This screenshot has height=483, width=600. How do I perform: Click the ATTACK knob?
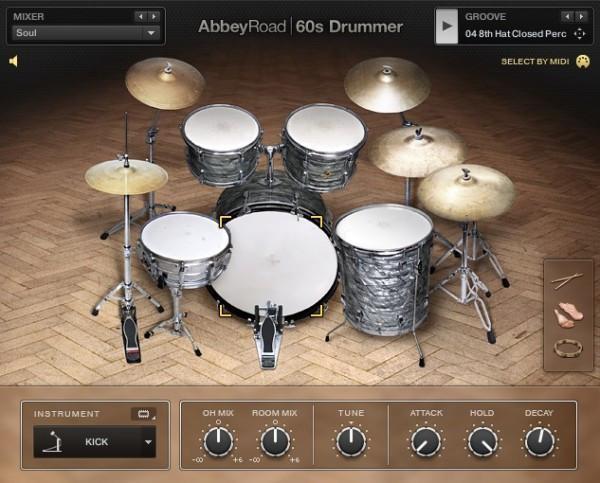point(426,441)
